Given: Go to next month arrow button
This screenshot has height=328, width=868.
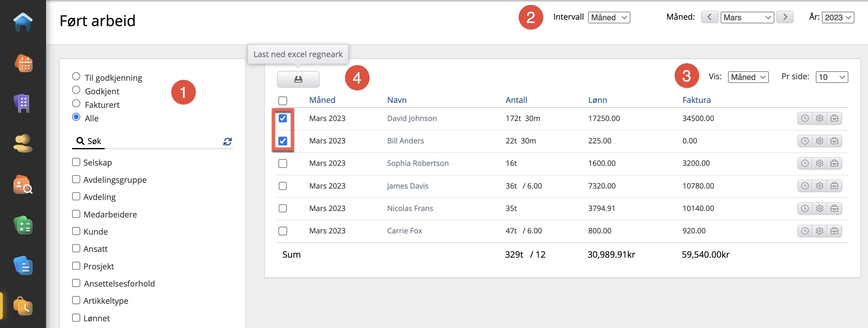Looking at the screenshot, I should [785, 17].
